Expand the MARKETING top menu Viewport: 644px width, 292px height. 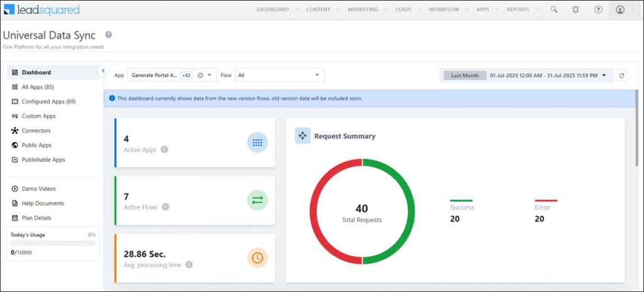367,9
